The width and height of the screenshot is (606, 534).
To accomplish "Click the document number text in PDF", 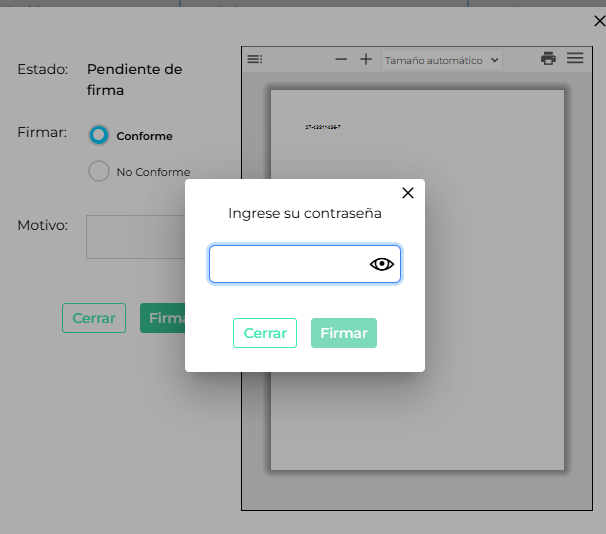I will (x=323, y=127).
